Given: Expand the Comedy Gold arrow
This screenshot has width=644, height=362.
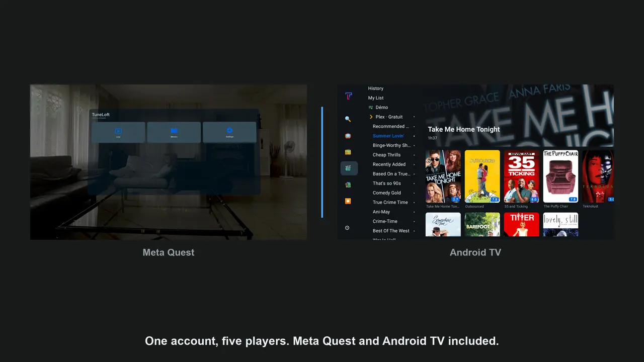Looking at the screenshot, I should coord(414,193).
